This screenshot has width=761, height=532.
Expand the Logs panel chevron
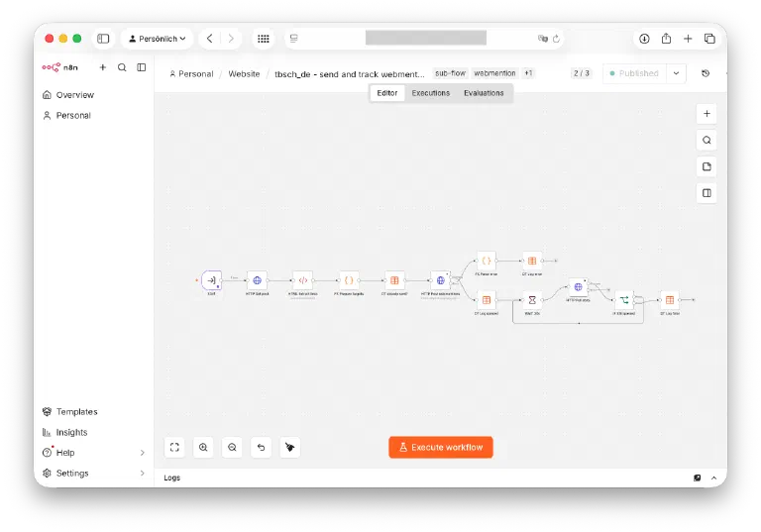click(713, 478)
